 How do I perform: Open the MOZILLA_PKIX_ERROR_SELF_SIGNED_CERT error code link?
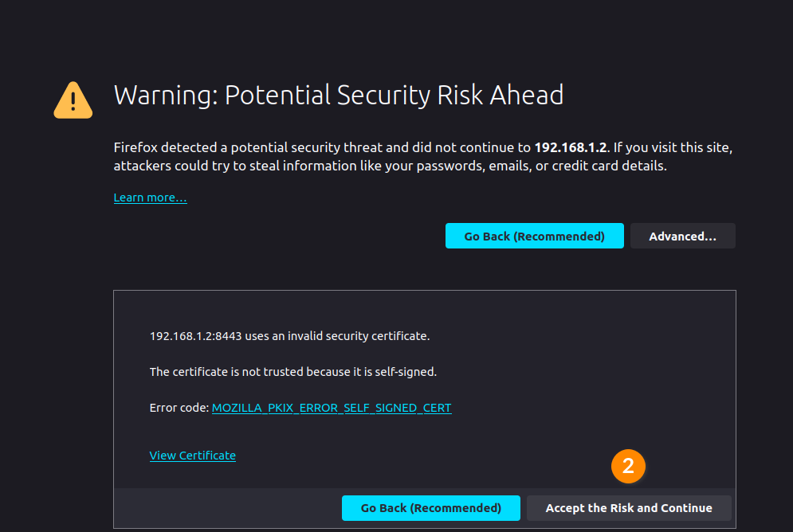[x=332, y=408]
